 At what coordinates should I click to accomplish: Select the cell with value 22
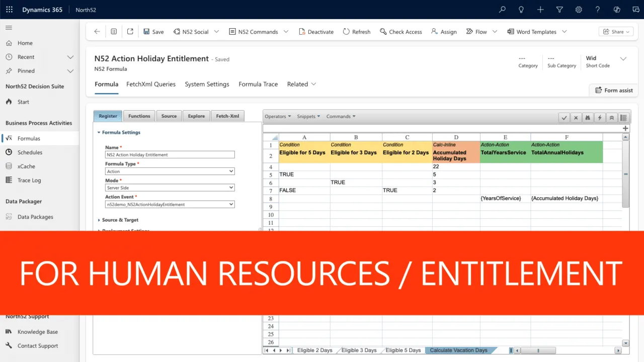pyautogui.click(x=456, y=166)
